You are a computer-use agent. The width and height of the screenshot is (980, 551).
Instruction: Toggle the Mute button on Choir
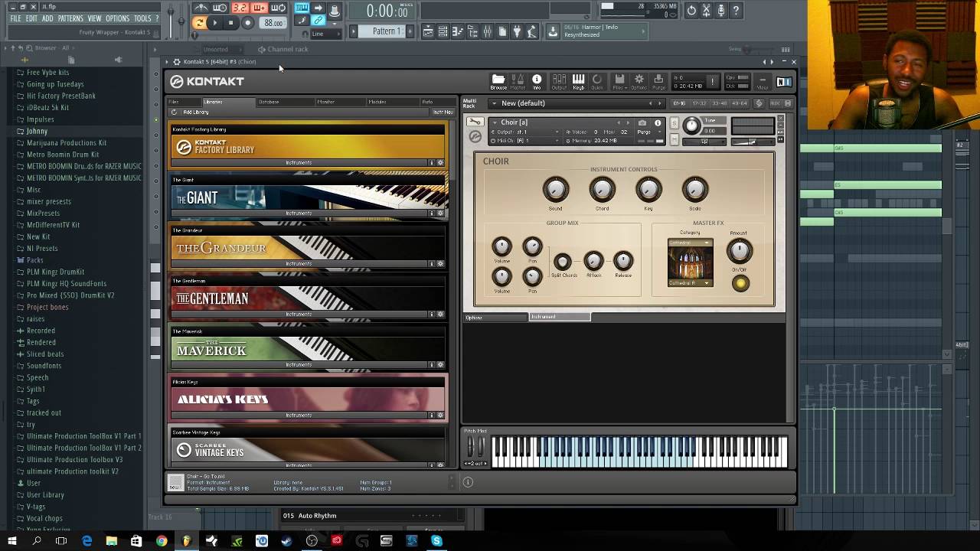pos(675,139)
